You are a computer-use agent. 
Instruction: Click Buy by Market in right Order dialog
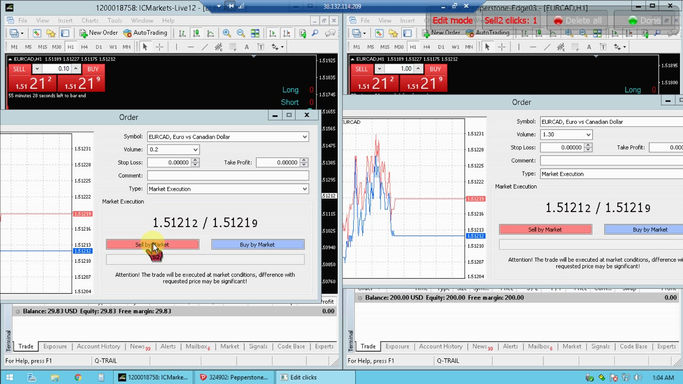pyautogui.click(x=644, y=229)
